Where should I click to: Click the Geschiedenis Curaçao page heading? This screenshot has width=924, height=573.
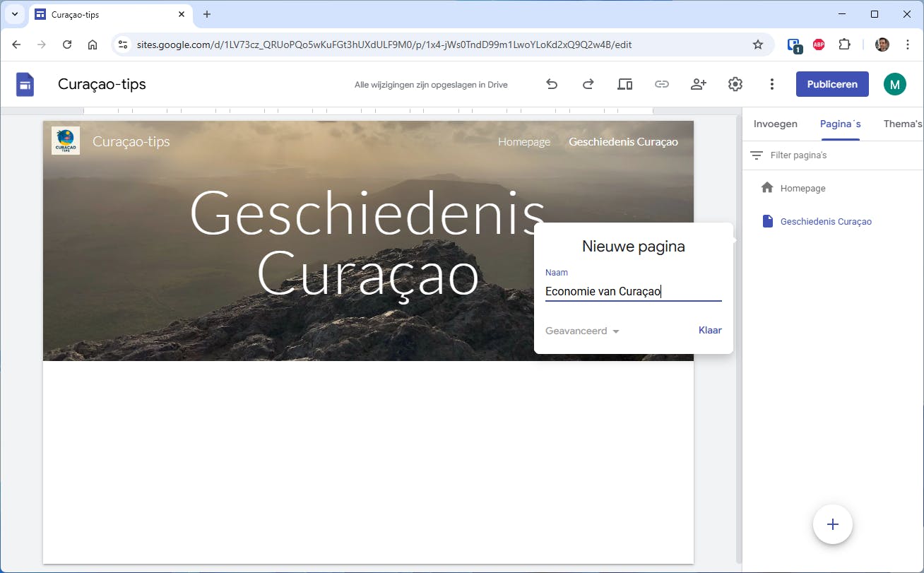(367, 242)
